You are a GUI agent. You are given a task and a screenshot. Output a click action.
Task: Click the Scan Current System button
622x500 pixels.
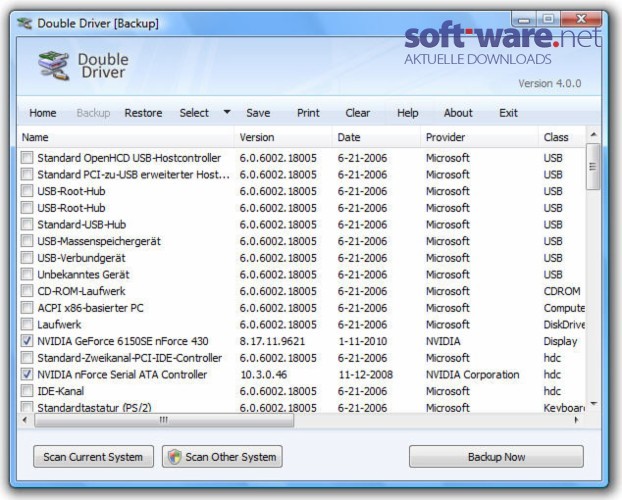(x=93, y=457)
